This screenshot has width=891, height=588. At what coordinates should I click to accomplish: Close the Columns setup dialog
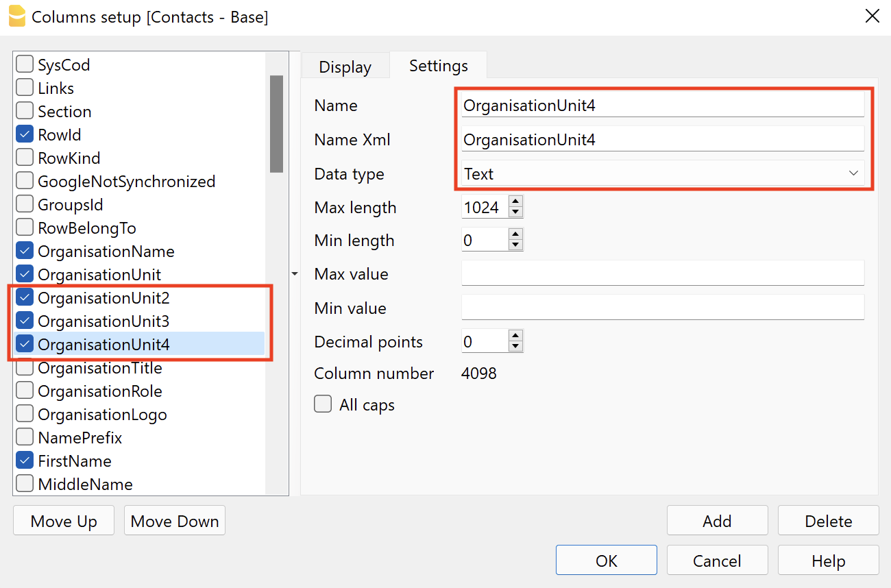tap(872, 16)
